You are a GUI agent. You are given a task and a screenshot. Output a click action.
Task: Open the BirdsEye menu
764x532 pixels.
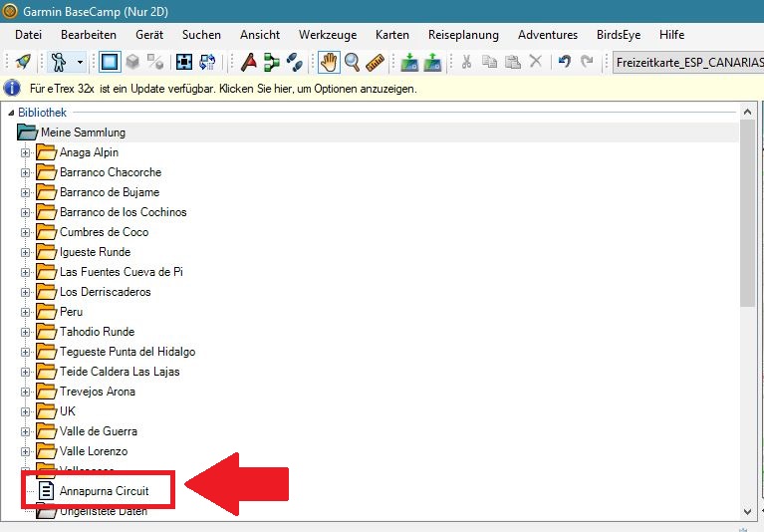coord(619,35)
